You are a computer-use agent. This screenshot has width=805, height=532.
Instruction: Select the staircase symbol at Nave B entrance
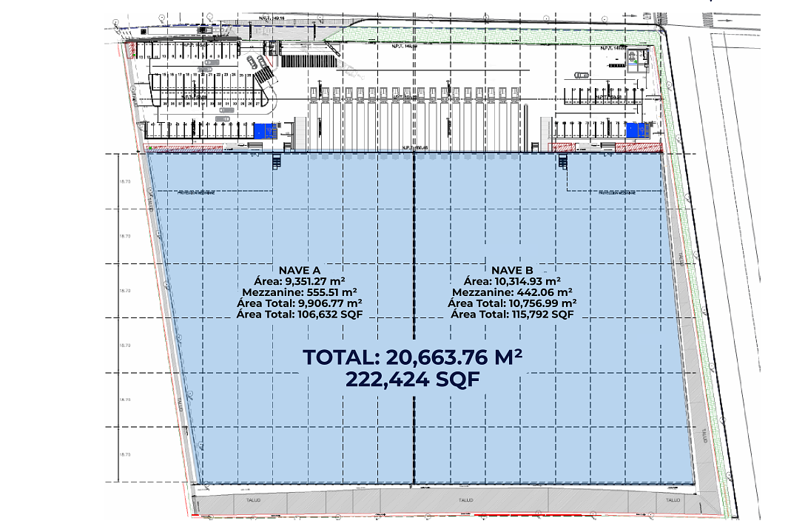coord(562,161)
